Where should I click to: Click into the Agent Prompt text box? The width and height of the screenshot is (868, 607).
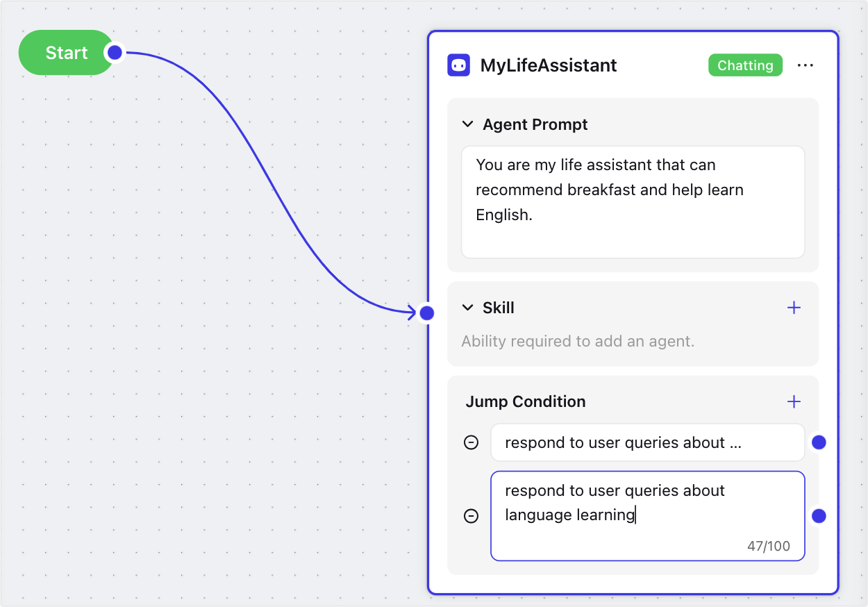tap(633, 201)
